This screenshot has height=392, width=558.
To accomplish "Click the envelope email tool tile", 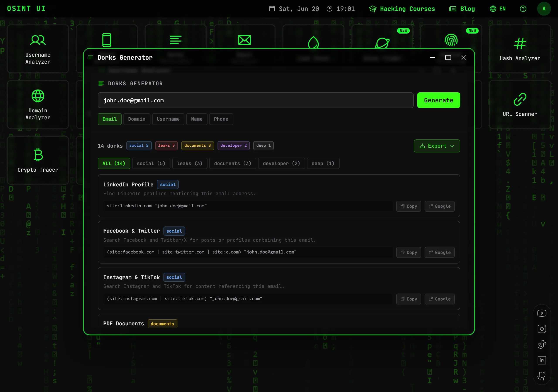I will [245, 40].
